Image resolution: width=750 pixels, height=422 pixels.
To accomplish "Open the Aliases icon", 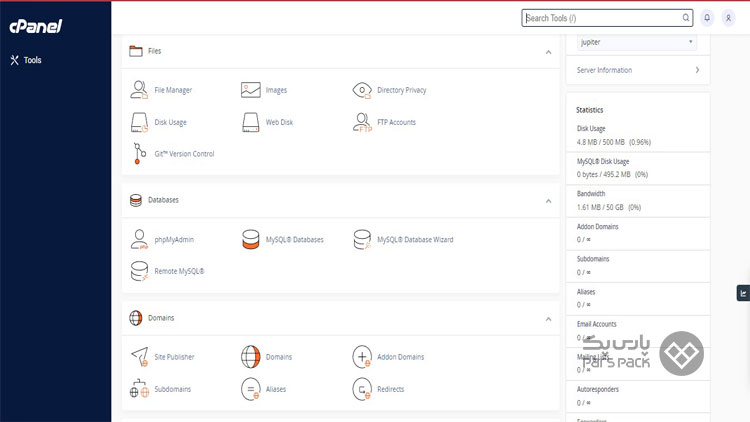I will click(251, 389).
